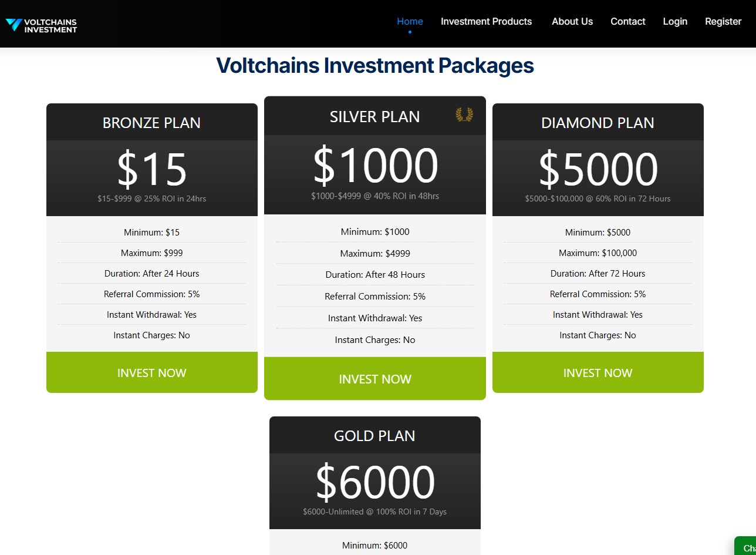Viewport: 756px width, 555px height.
Task: Select the Gold Plan header
Action: (x=374, y=436)
